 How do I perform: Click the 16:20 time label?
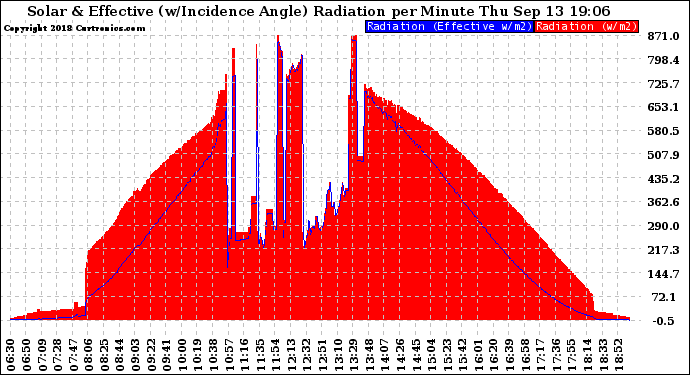click(494, 355)
